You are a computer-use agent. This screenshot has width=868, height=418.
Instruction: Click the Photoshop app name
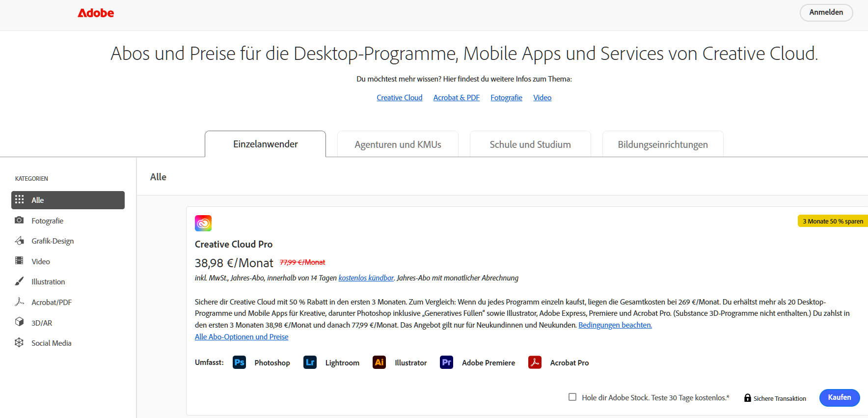click(x=272, y=363)
